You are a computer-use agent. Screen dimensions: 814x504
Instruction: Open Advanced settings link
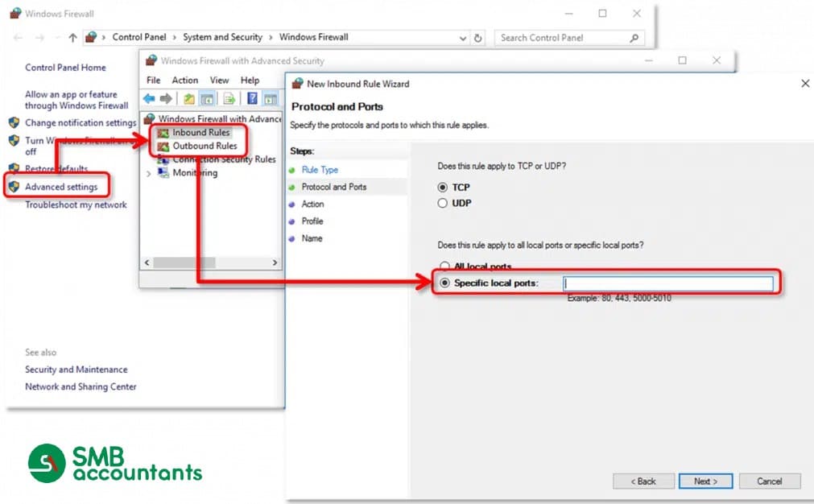coord(61,187)
